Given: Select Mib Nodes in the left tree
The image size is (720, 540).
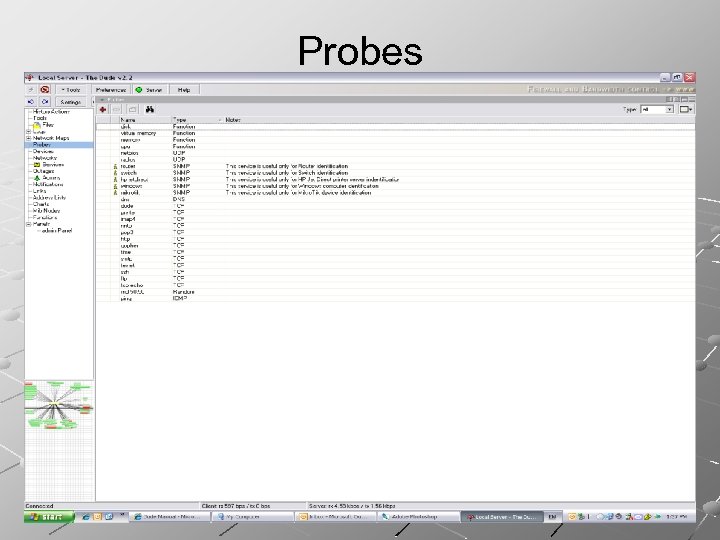Looking at the screenshot, I should click(x=46, y=211).
